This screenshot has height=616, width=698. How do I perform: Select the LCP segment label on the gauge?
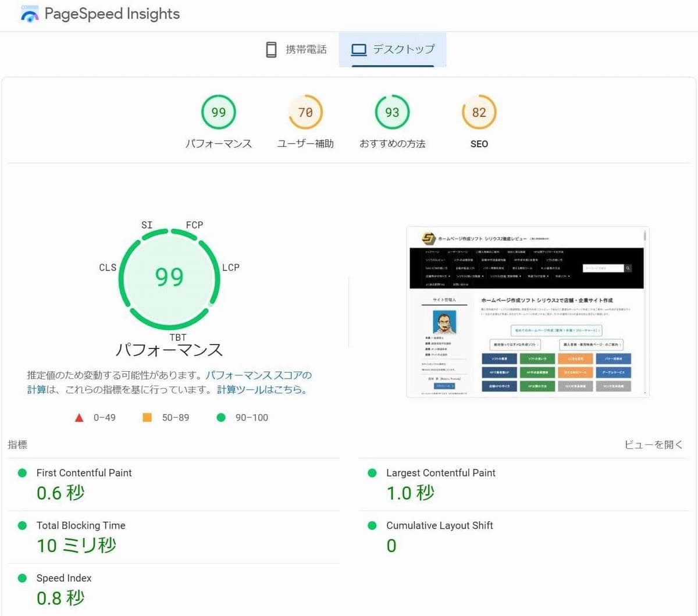click(231, 268)
